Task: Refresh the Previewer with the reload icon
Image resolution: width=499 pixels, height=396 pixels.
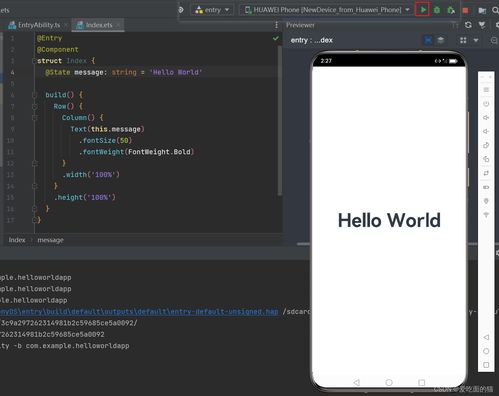Action: pos(468,25)
